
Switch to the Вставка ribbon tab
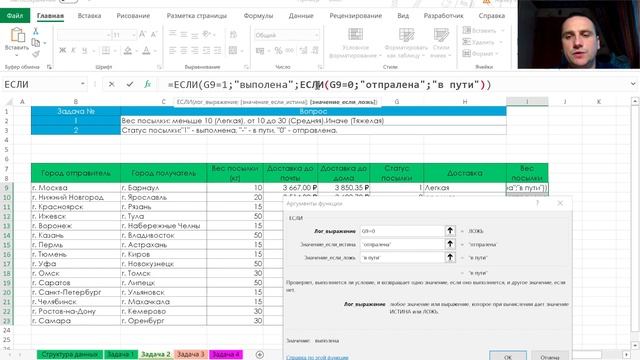coord(89,16)
